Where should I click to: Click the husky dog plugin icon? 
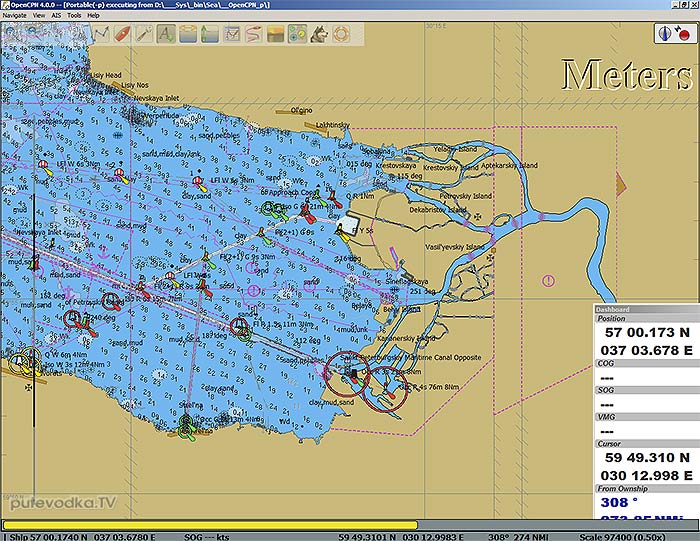coord(319,34)
